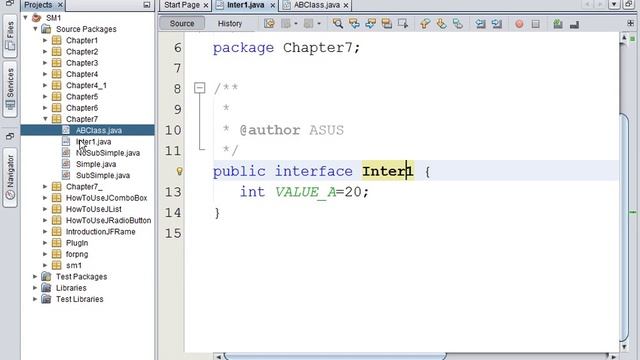
Task: Expand the Chapter6 package
Action: [x=45, y=108]
